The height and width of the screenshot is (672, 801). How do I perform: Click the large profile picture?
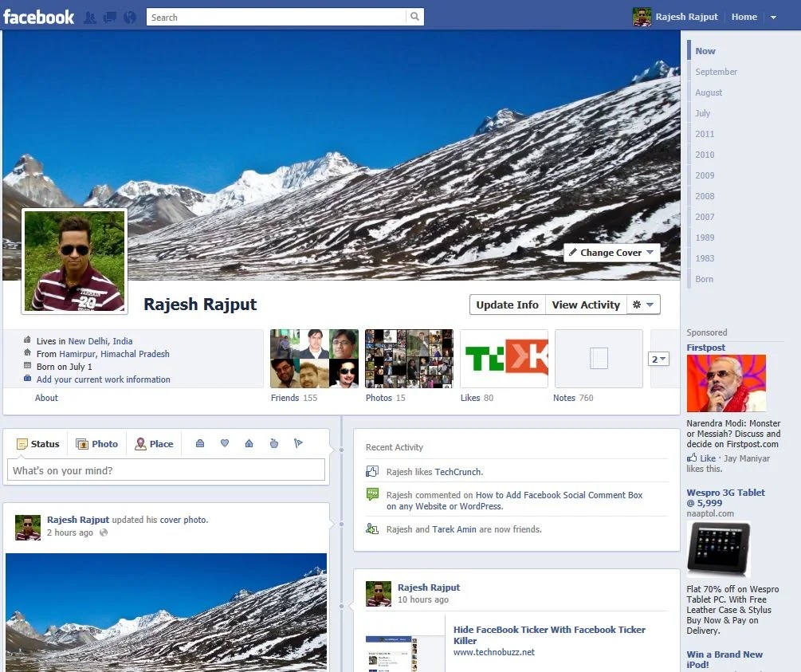click(x=75, y=261)
